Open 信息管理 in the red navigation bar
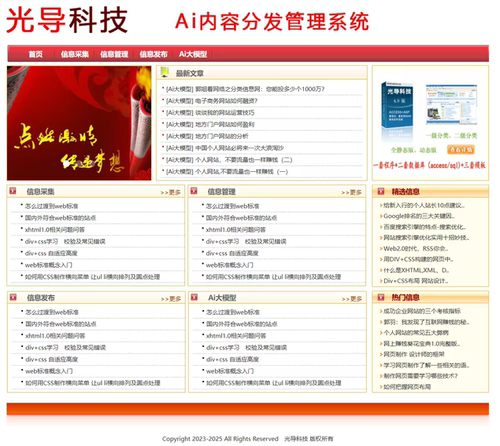 [114, 54]
